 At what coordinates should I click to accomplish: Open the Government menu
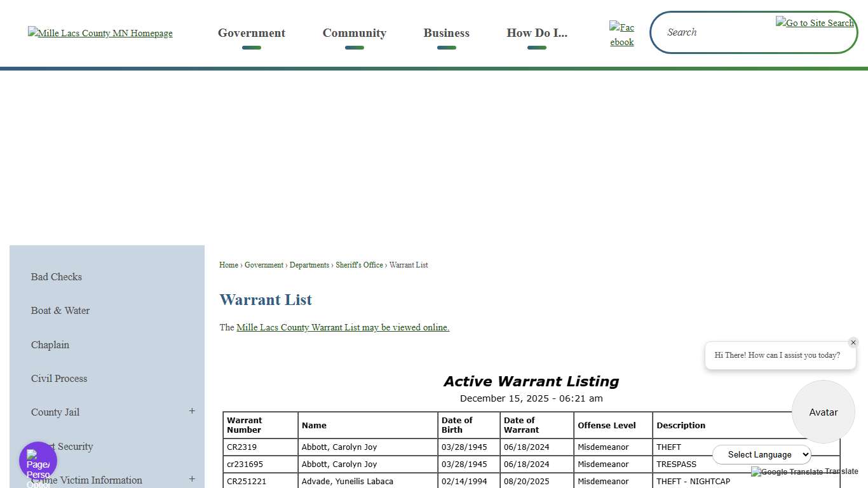251,33
